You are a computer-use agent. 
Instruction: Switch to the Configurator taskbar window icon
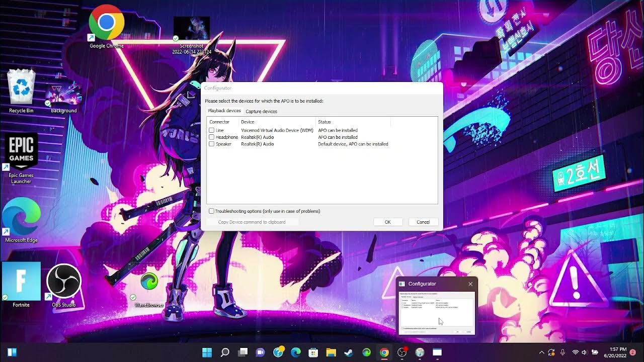tap(437, 352)
